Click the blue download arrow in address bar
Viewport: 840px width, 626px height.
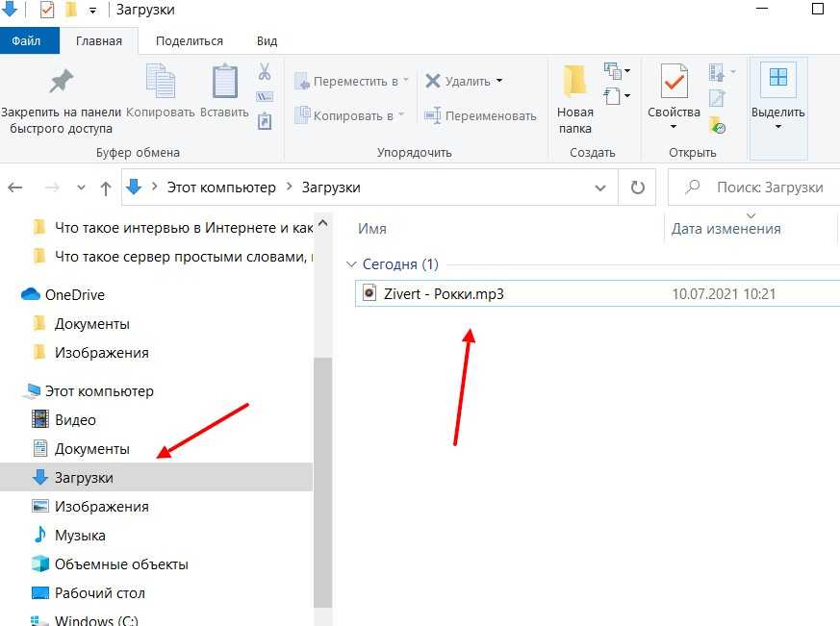134,187
